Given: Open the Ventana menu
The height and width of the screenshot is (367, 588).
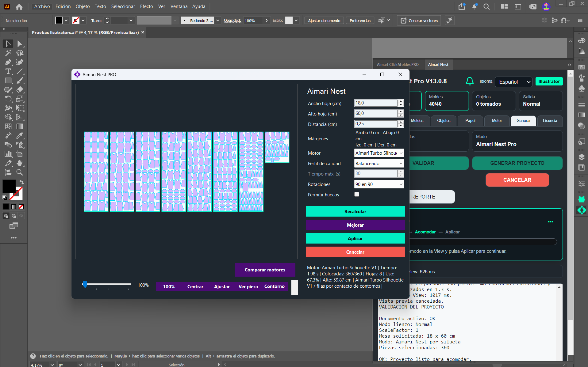Looking at the screenshot, I should click(x=179, y=6).
